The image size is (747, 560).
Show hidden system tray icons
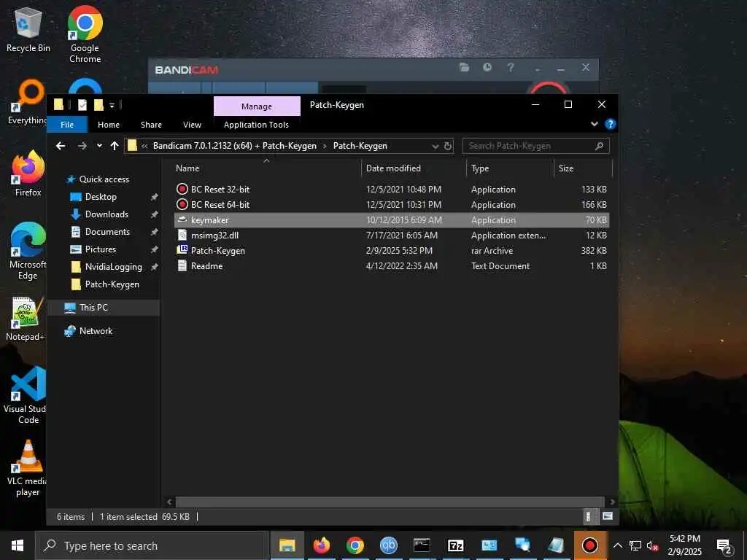(617, 545)
